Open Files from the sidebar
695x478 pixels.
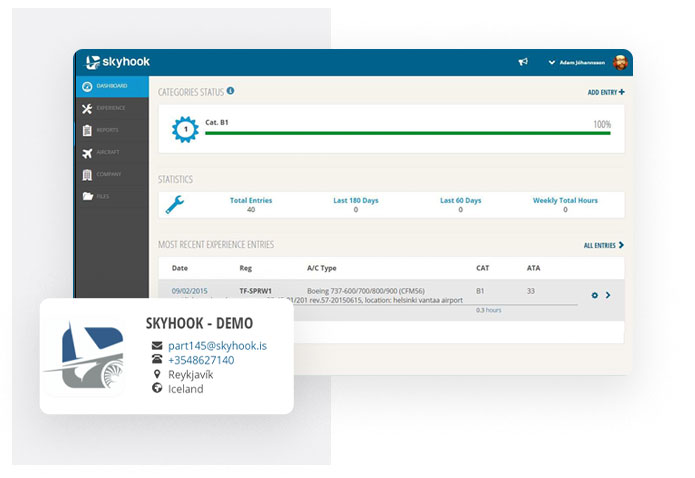[108, 196]
